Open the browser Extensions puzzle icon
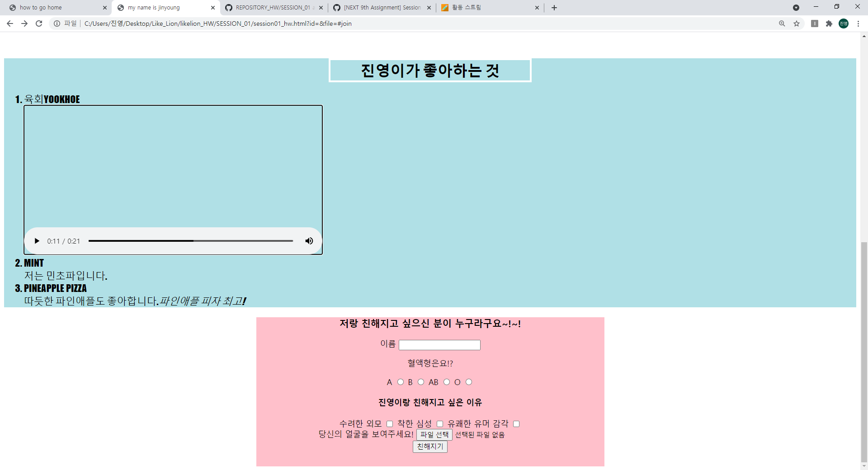Image resolution: width=868 pixels, height=470 pixels. tap(829, 23)
